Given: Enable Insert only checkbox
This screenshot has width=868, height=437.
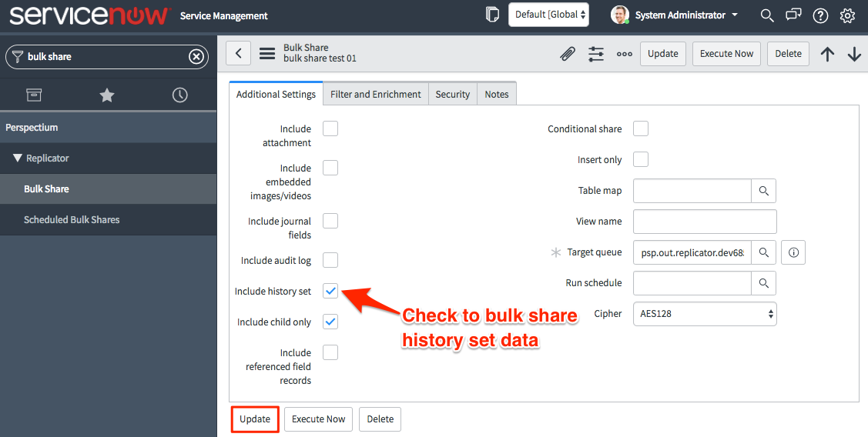Looking at the screenshot, I should pos(641,159).
